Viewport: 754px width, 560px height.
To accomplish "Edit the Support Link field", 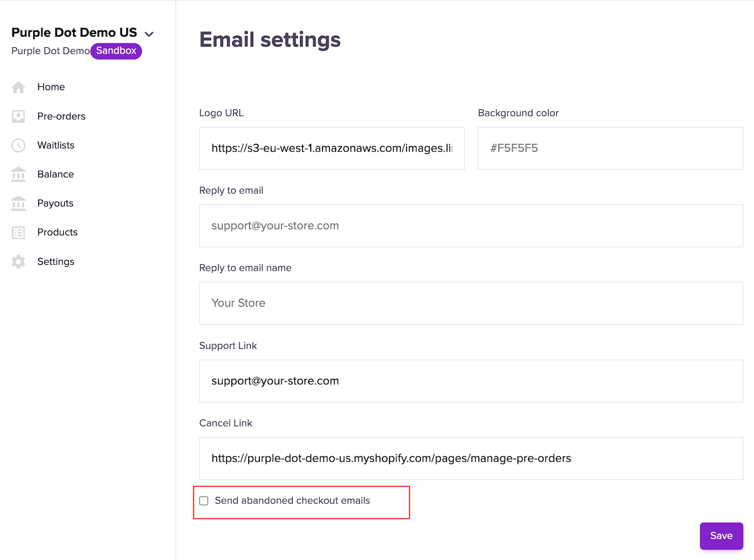I will pos(471,381).
